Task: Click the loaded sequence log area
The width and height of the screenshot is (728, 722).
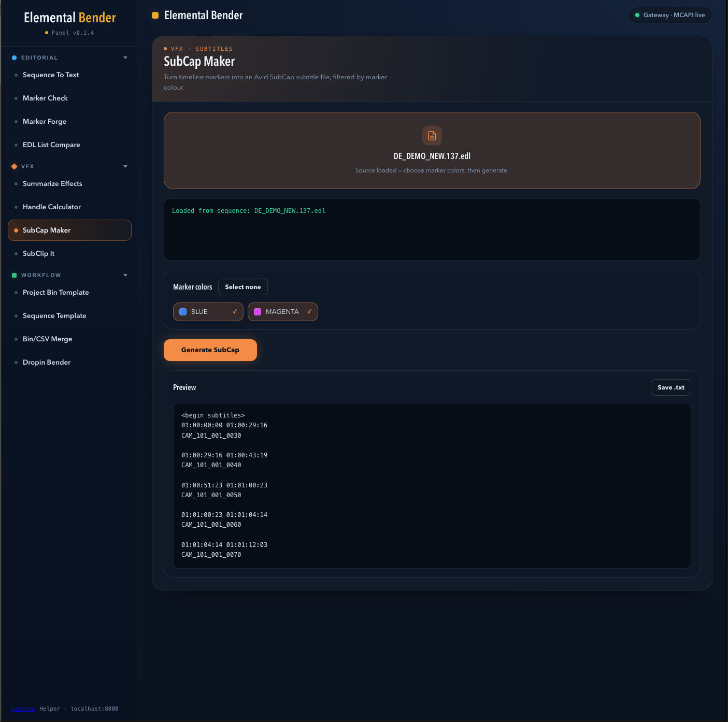Action: point(432,229)
